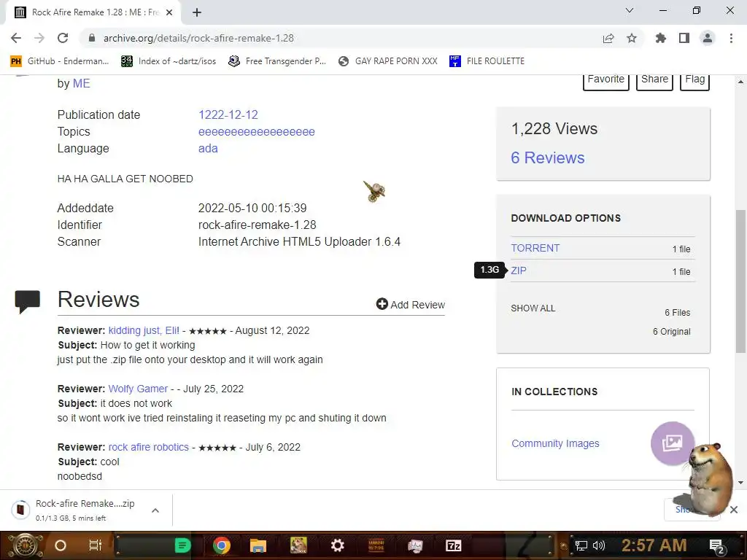
Task: Open reviewer kidding just, Eli! profile
Action: click(x=144, y=330)
